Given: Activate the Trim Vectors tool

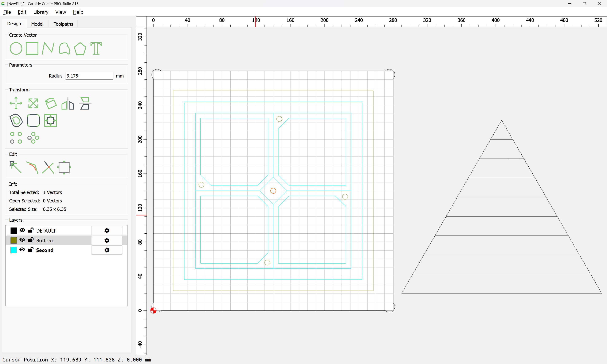Looking at the screenshot, I should click(x=48, y=167).
